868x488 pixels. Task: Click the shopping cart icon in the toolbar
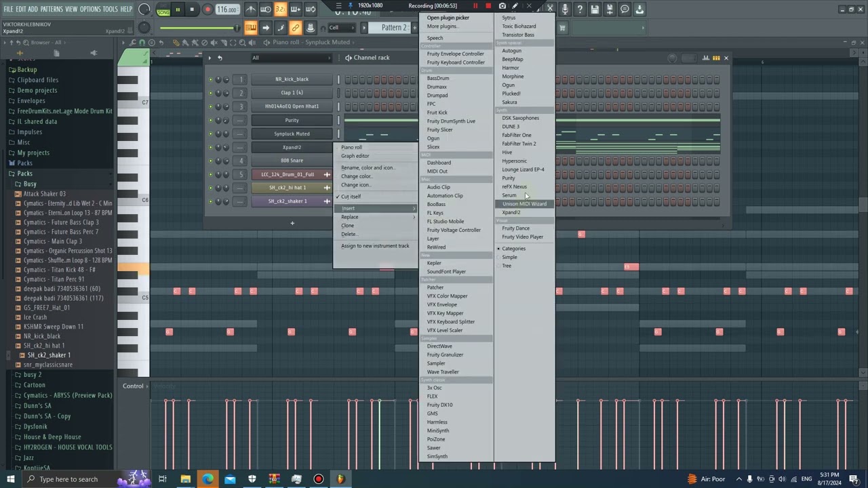coord(562,28)
